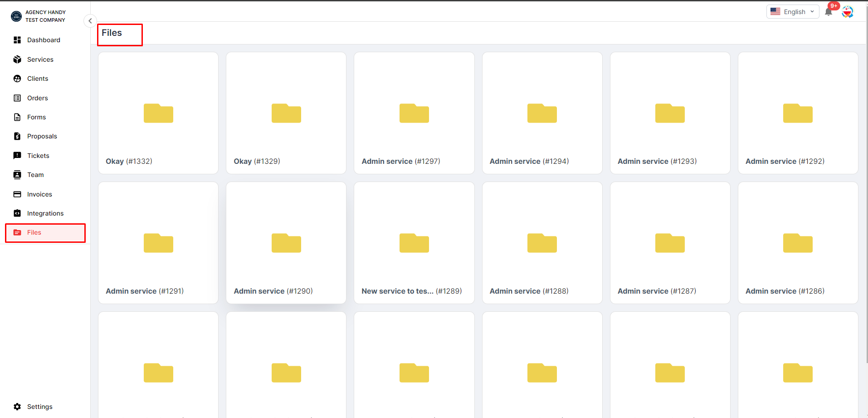Go to the Orders page
Image resolution: width=868 pixels, height=418 pixels.
tap(37, 98)
